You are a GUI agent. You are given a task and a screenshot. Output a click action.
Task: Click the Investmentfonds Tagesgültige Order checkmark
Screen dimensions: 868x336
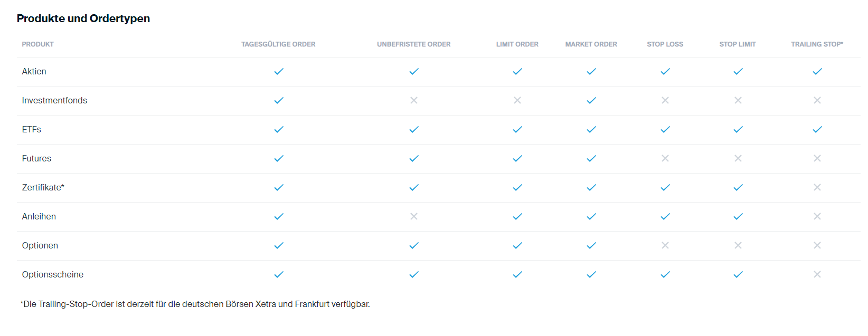[279, 100]
